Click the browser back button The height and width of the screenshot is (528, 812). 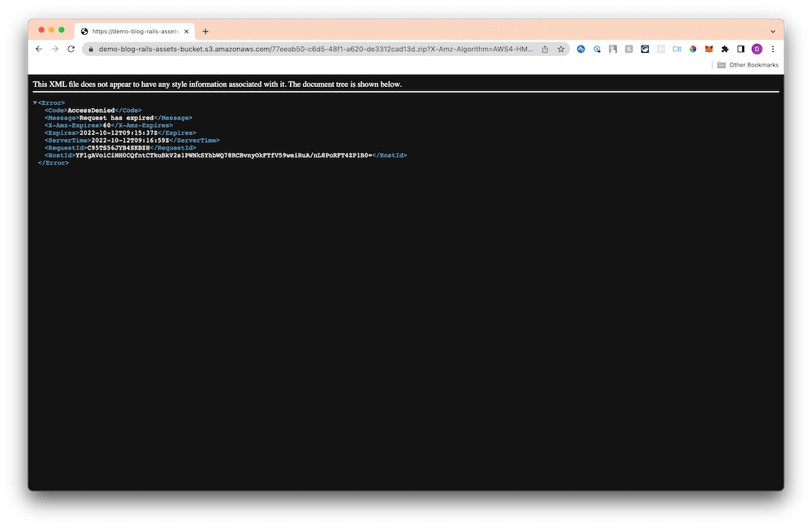click(38, 49)
